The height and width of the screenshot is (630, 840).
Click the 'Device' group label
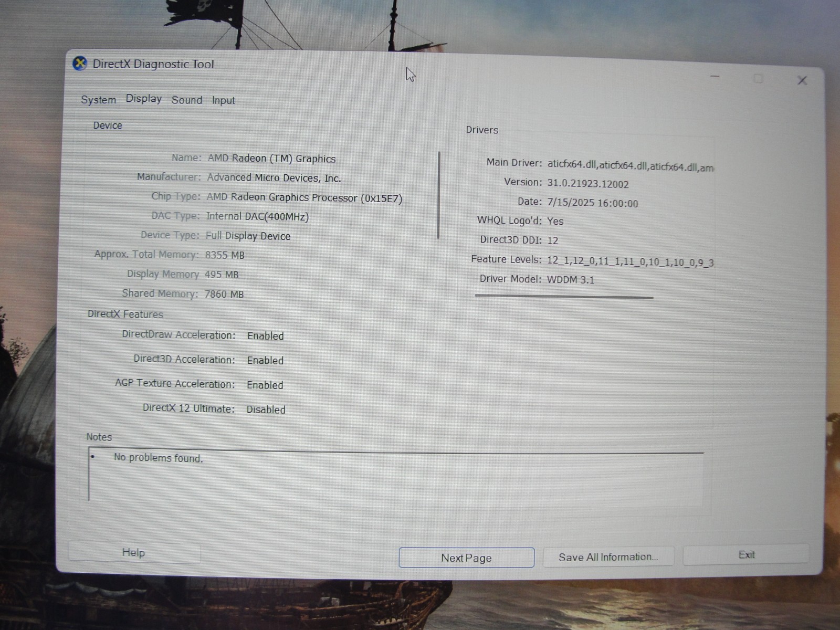point(108,125)
